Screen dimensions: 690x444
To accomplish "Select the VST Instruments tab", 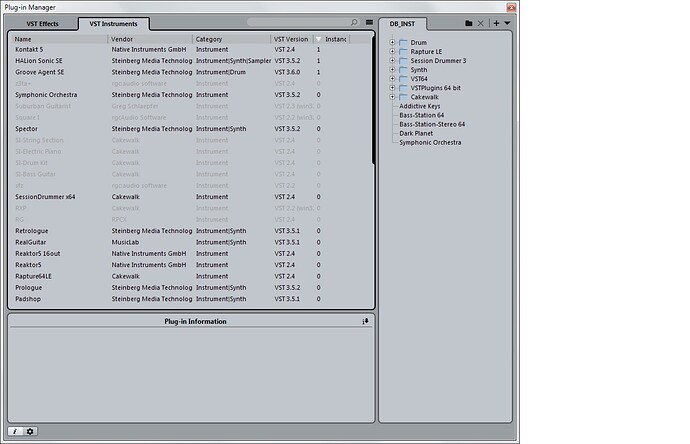I will click(x=114, y=24).
